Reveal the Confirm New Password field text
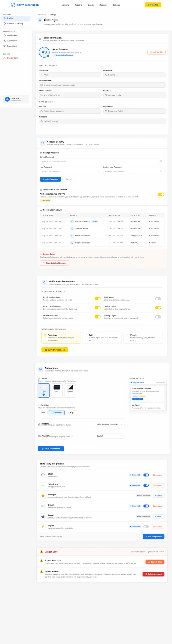172x644 pixels. click(x=161, y=171)
